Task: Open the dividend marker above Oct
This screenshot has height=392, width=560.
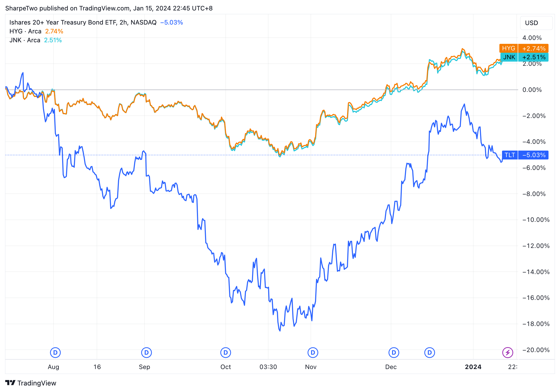Action: pos(225,353)
